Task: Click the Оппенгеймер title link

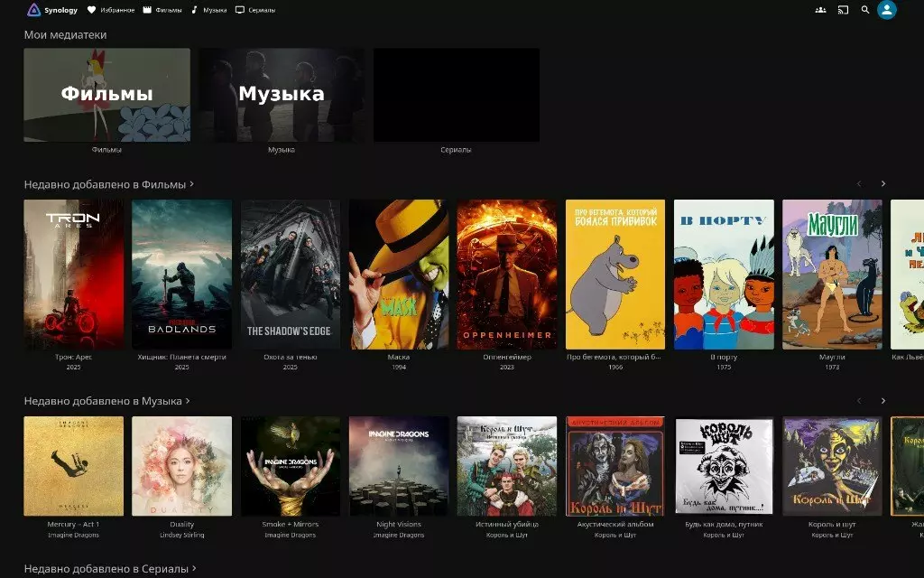Action: tap(507, 357)
